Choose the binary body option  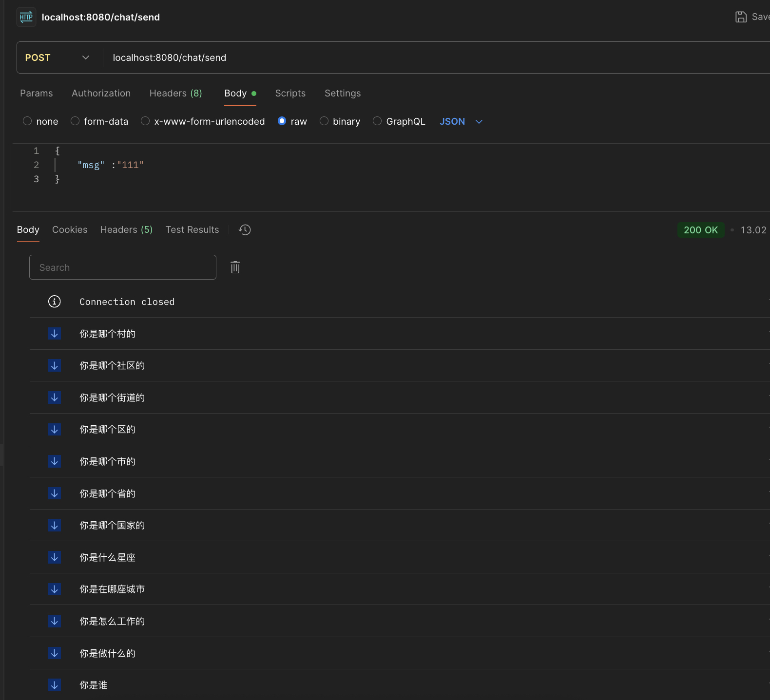coord(324,121)
